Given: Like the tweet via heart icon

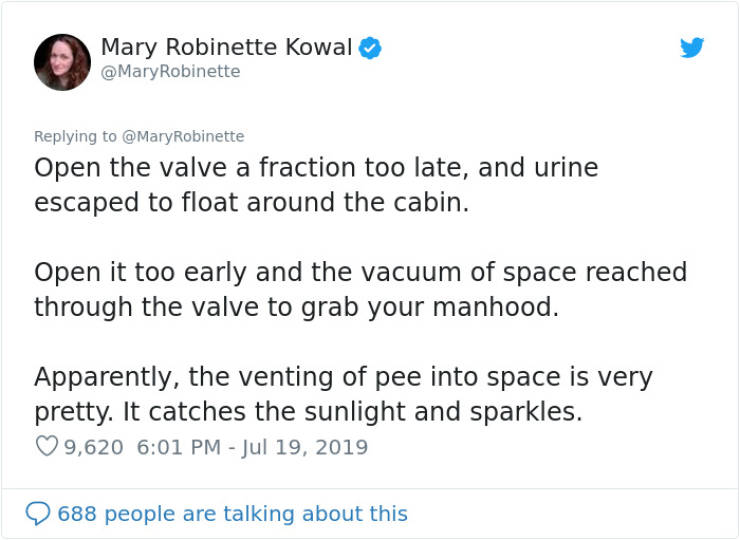Looking at the screenshot, I should pyautogui.click(x=47, y=446).
